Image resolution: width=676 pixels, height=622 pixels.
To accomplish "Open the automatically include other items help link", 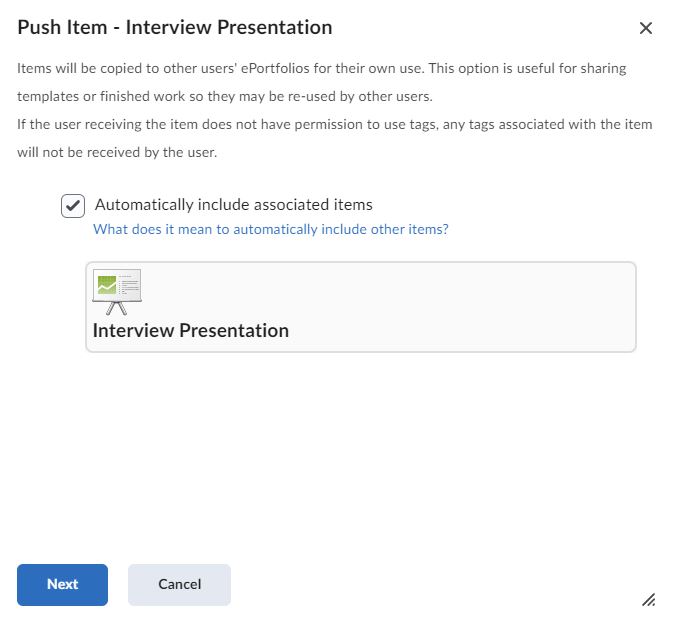I will (x=270, y=229).
